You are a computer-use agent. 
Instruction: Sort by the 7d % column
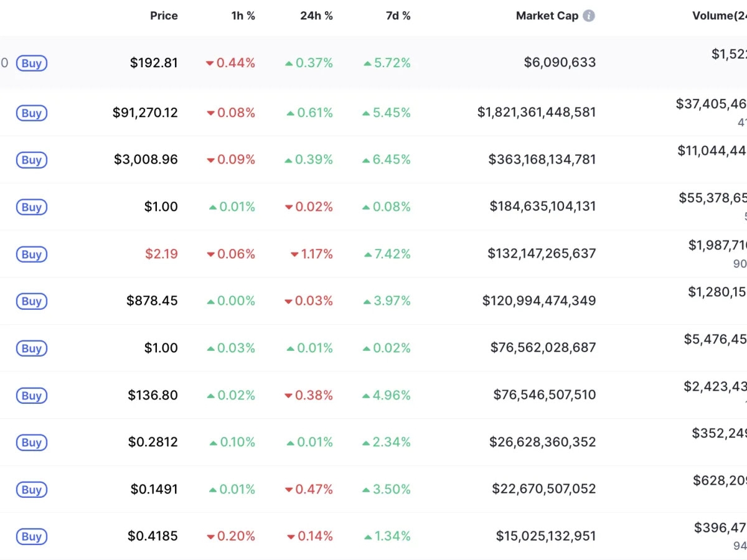(398, 16)
